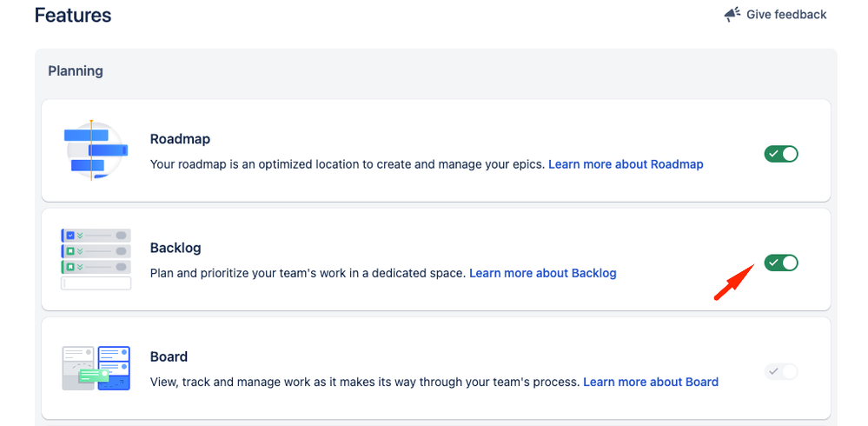
Task: Click the Features page heading
Action: [x=73, y=16]
